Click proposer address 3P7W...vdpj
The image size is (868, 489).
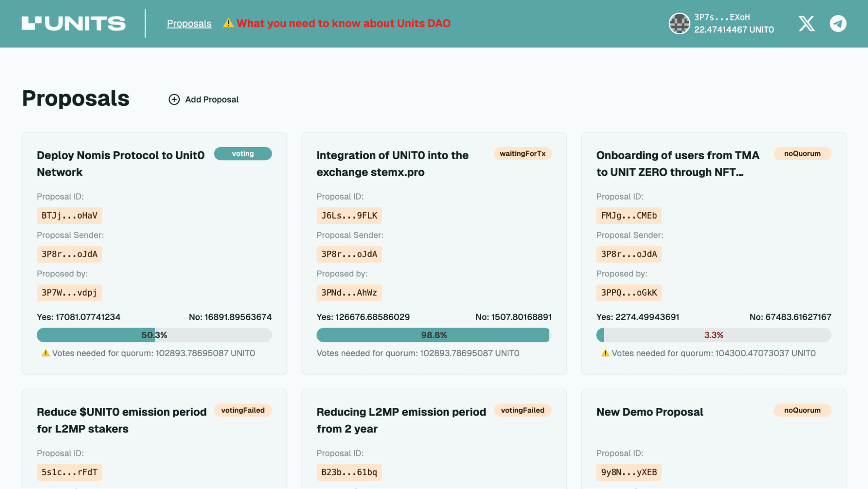click(x=69, y=293)
